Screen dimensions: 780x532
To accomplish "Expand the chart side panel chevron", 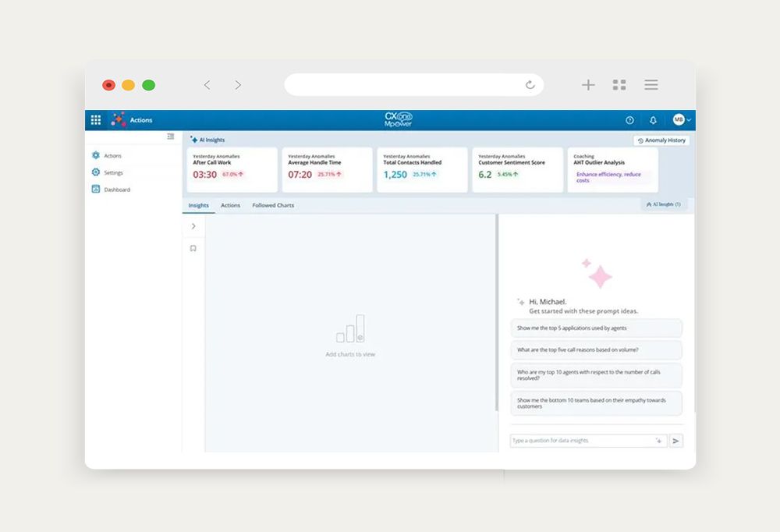I will [193, 226].
